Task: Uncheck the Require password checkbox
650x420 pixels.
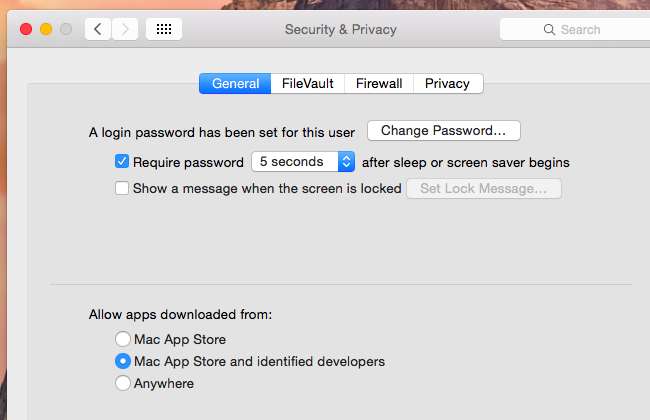Action: tap(122, 162)
